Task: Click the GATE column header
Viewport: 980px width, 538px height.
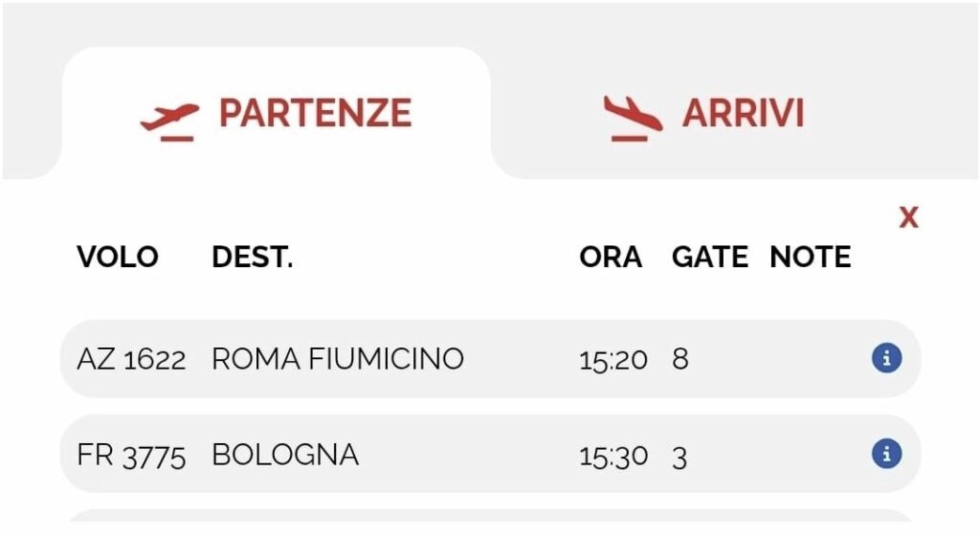Action: 710,257
